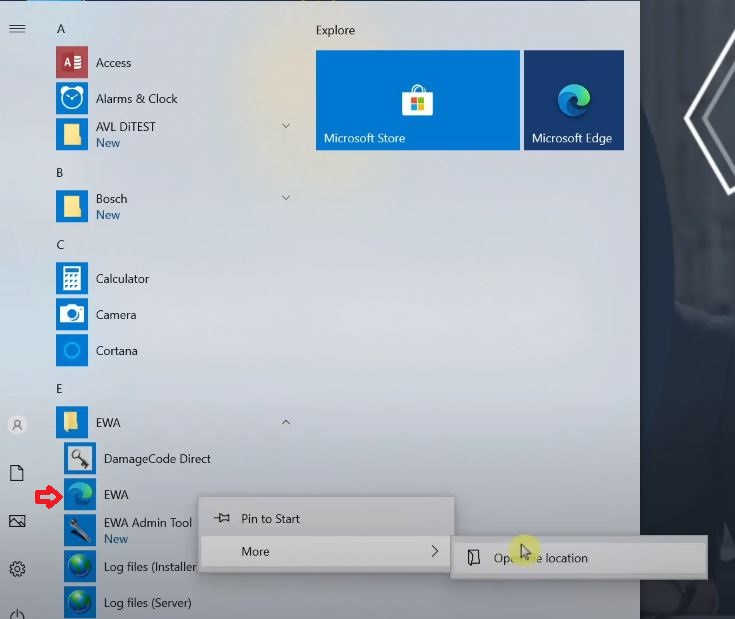
Task: Open the Calculator app icon
Action: tap(72, 278)
